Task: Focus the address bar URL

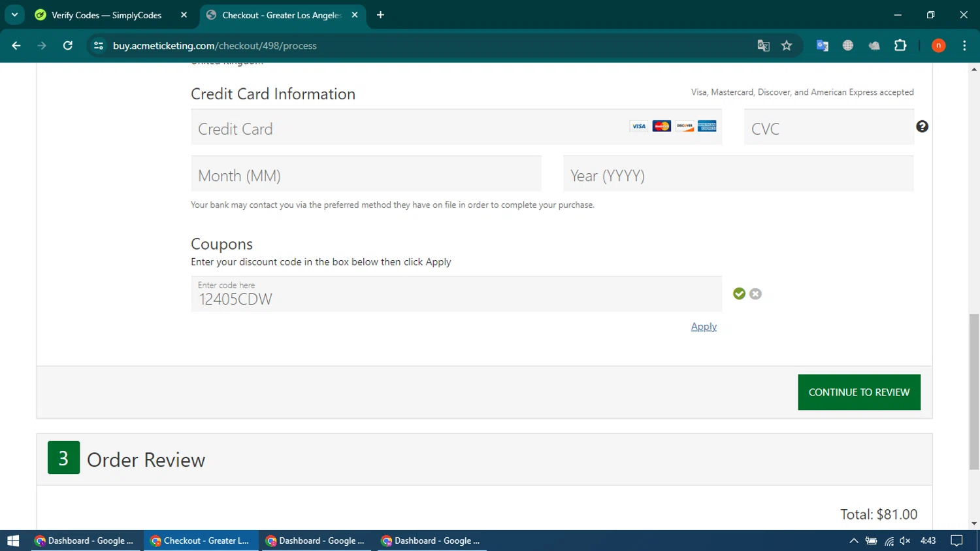Action: tap(214, 46)
